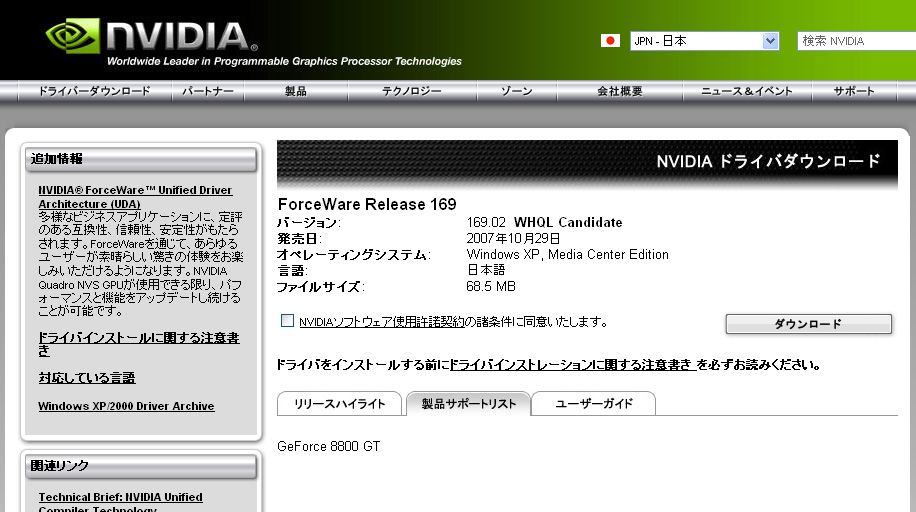
Task: Open the ニュース&イベント menu
Action: pyautogui.click(x=747, y=91)
